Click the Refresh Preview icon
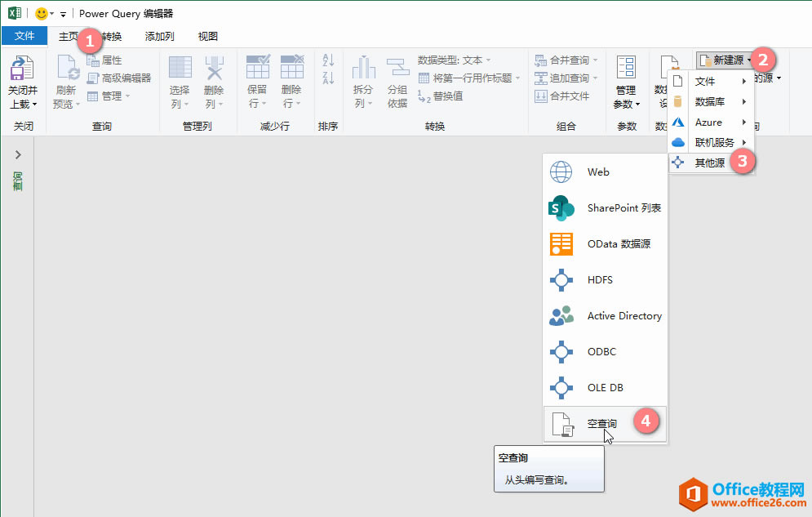Screen dimensions: 812x517 (x=67, y=68)
